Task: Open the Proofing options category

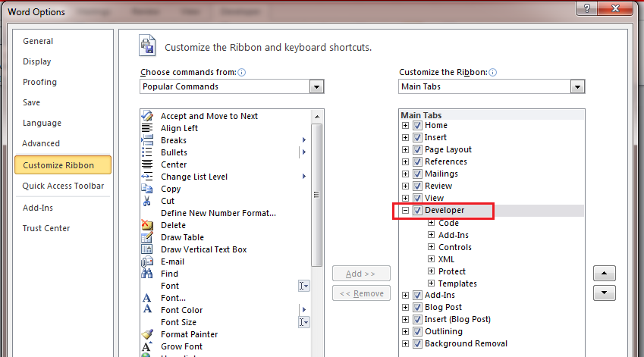Action: (x=40, y=82)
